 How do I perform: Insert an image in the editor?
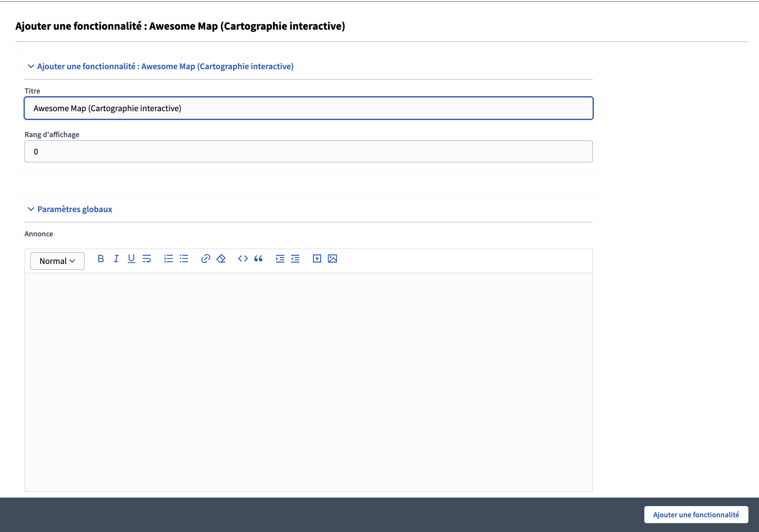click(x=332, y=259)
